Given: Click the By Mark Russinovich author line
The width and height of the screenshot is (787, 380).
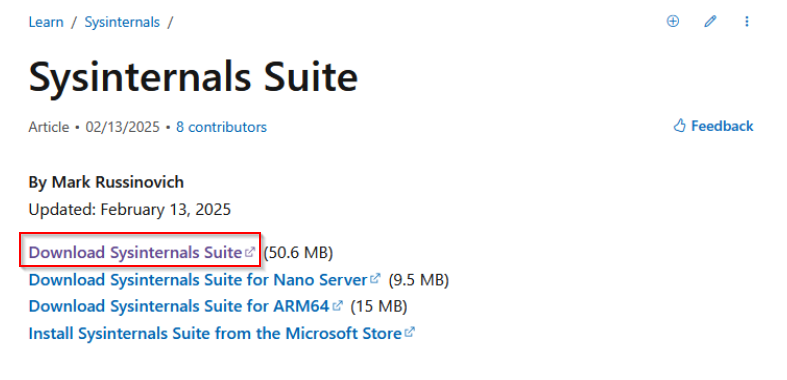Looking at the screenshot, I should coord(106,182).
